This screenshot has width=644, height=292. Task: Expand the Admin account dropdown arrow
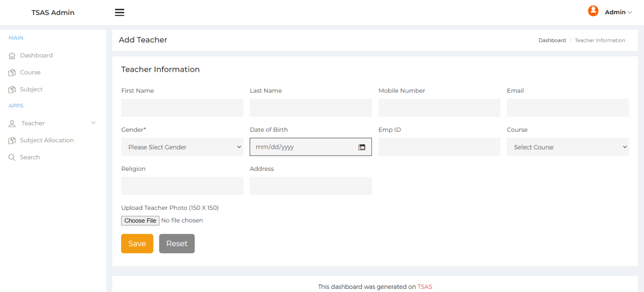(x=630, y=12)
